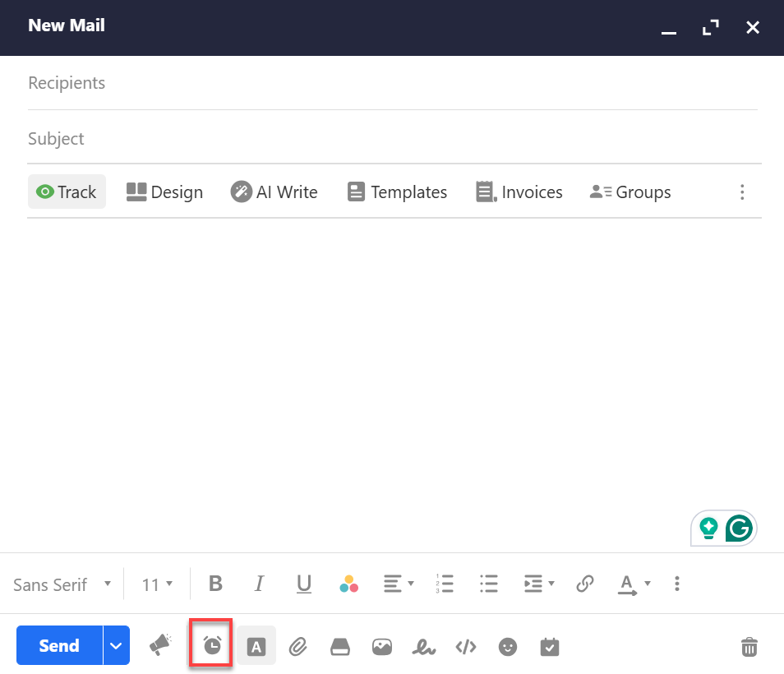Toggle bold formatting
This screenshot has height=674, width=784.
click(215, 584)
